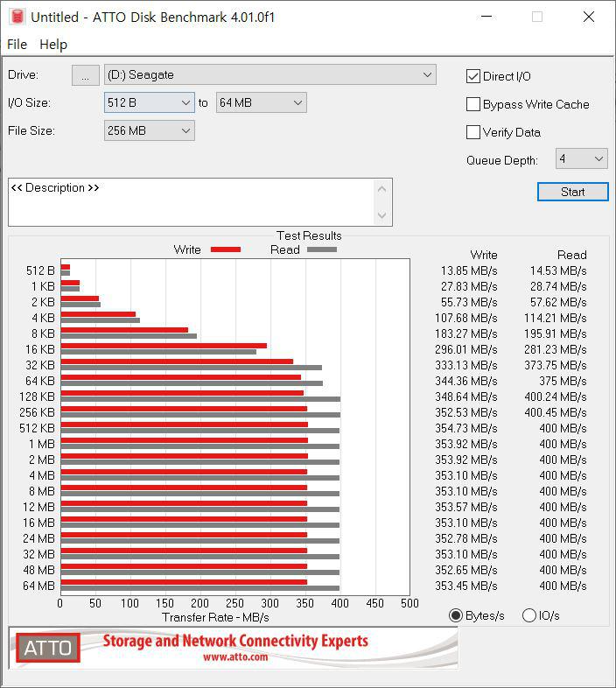Enable the Verify Data checkbox

473,132
